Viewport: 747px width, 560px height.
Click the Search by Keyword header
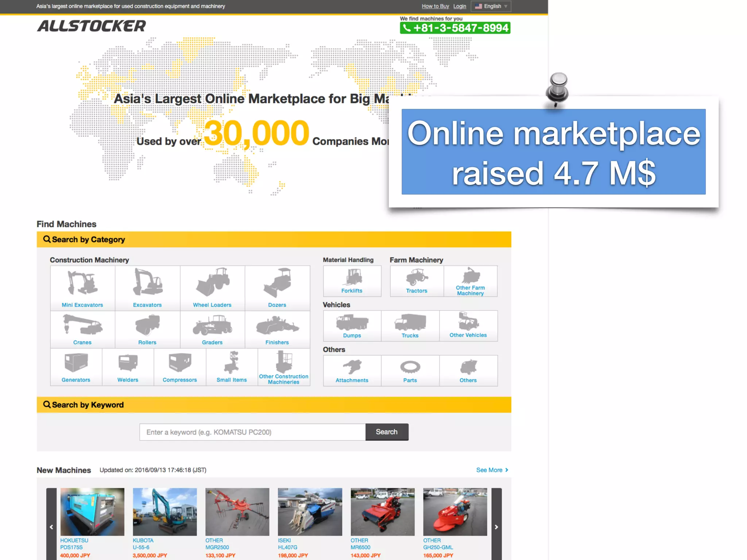[x=274, y=405]
